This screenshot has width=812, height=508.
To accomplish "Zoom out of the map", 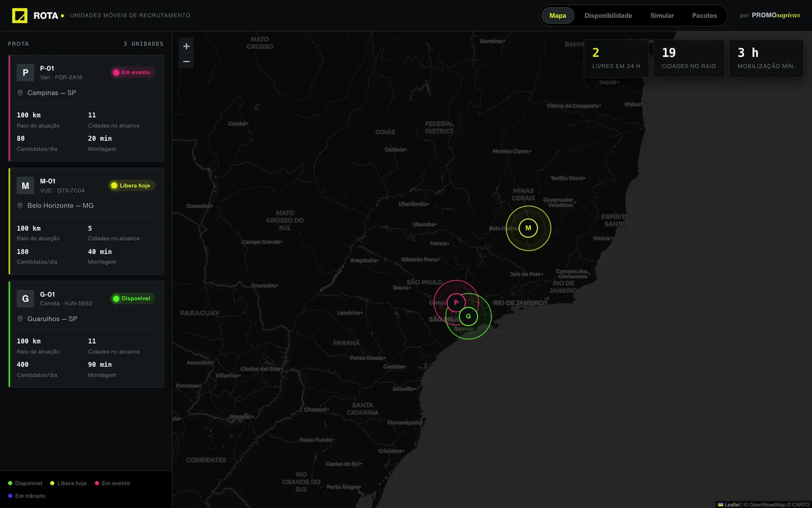I will click(x=186, y=61).
